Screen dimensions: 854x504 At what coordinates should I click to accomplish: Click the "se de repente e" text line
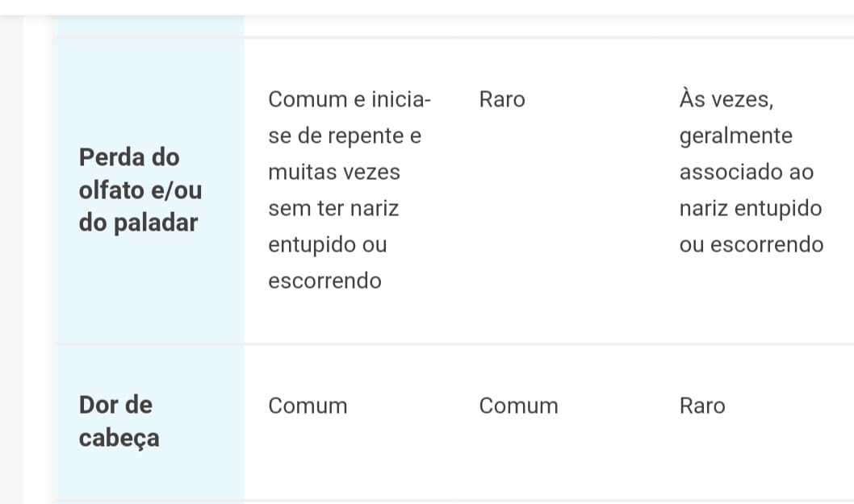345,135
